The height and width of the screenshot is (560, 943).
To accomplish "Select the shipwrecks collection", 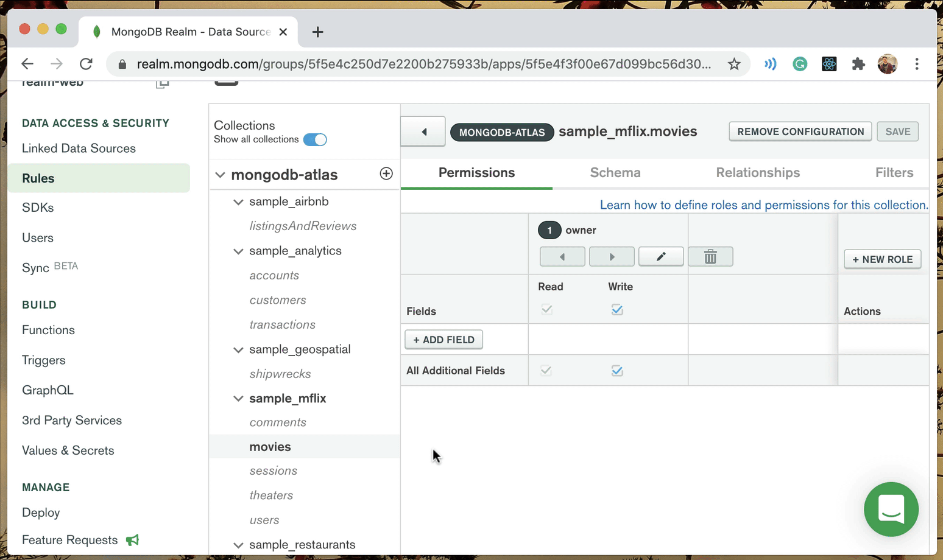I will pyautogui.click(x=280, y=374).
